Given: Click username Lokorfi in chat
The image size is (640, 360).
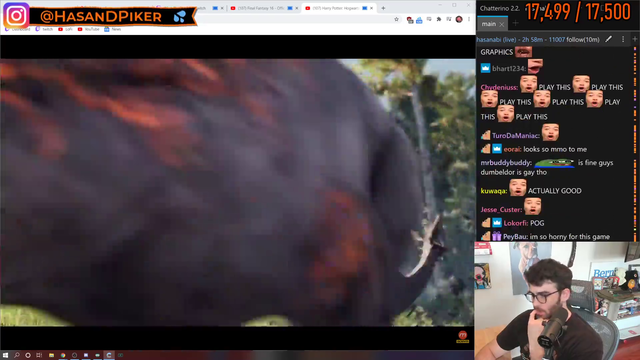Looking at the screenshot, I should 516,223.
